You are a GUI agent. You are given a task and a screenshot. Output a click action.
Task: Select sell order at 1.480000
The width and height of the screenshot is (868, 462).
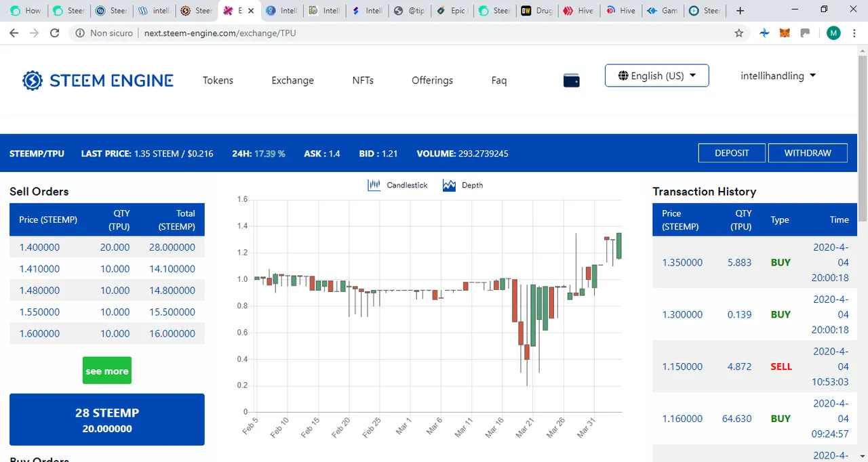(x=107, y=291)
